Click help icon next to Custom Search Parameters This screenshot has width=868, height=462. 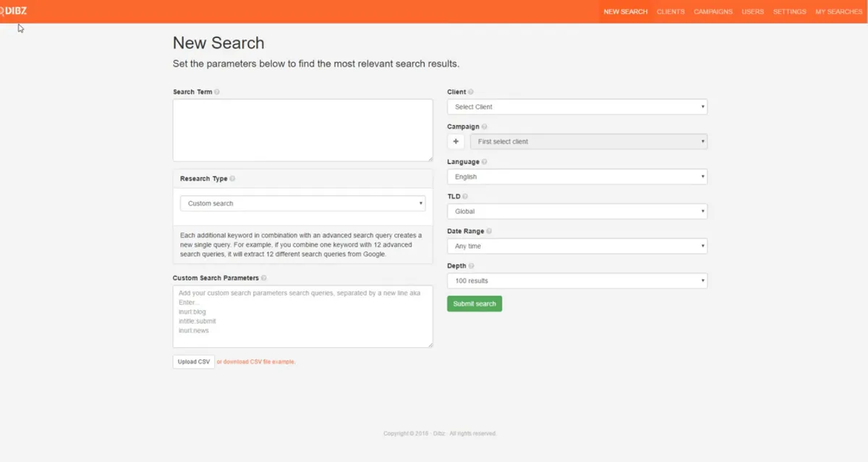pyautogui.click(x=263, y=278)
